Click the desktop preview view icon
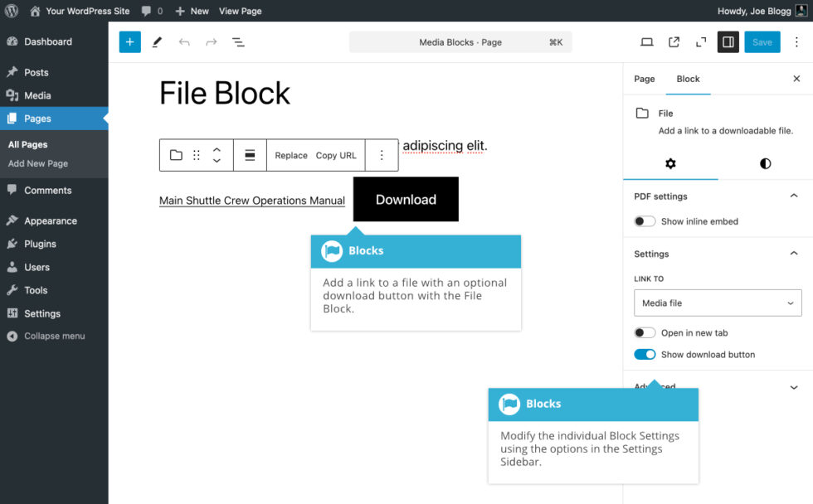The width and height of the screenshot is (813, 504). click(646, 42)
